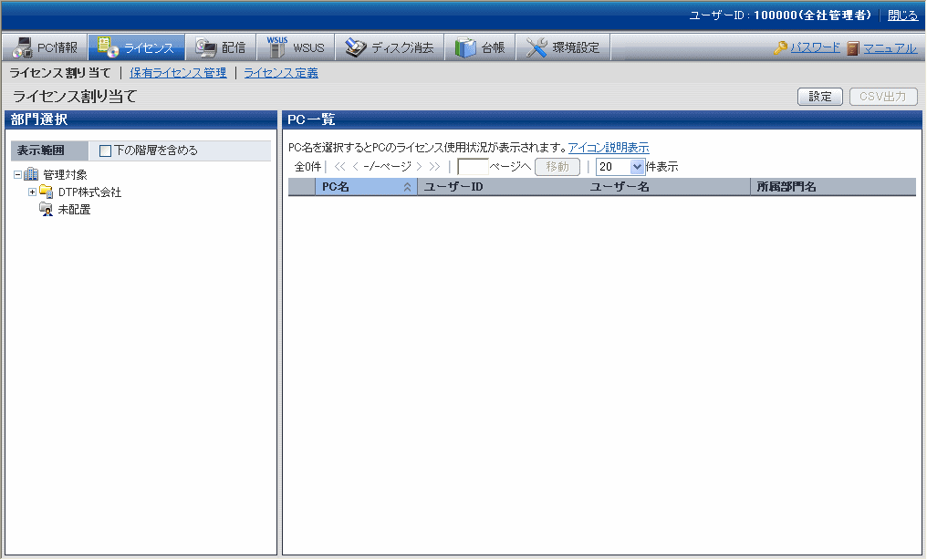Expand the DTP株式会社 tree node

[32, 192]
